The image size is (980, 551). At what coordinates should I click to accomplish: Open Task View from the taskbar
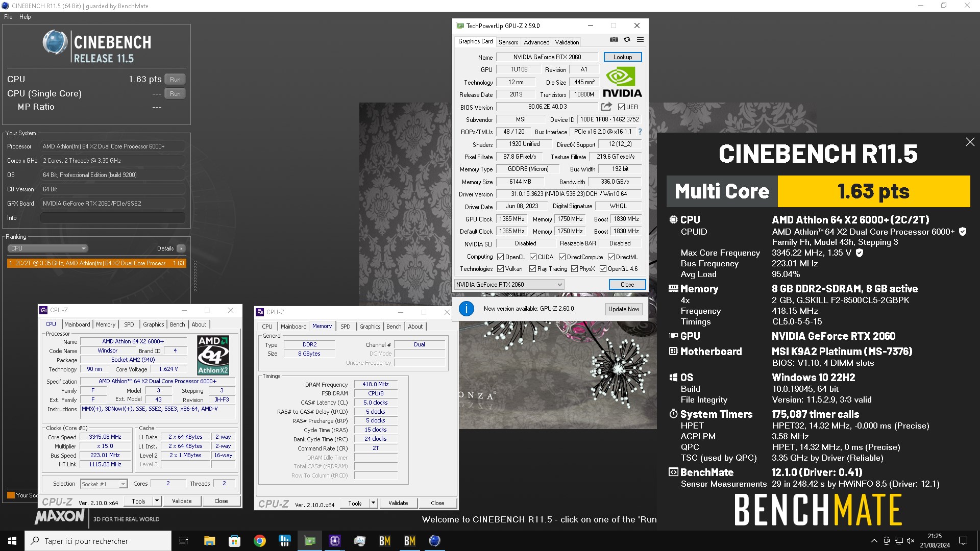pos(184,541)
